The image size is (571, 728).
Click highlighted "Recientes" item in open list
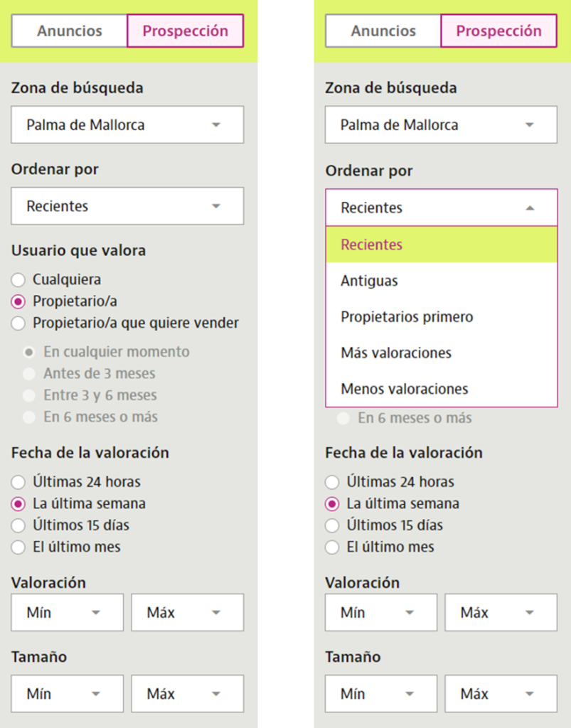(x=371, y=245)
